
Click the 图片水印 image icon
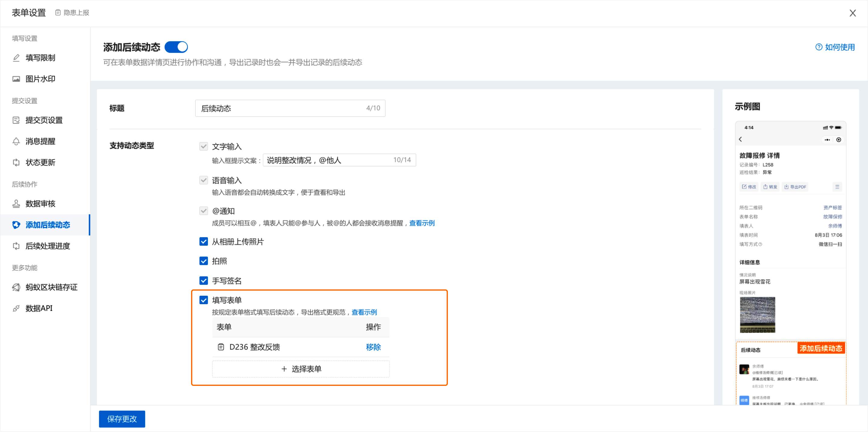[16, 79]
